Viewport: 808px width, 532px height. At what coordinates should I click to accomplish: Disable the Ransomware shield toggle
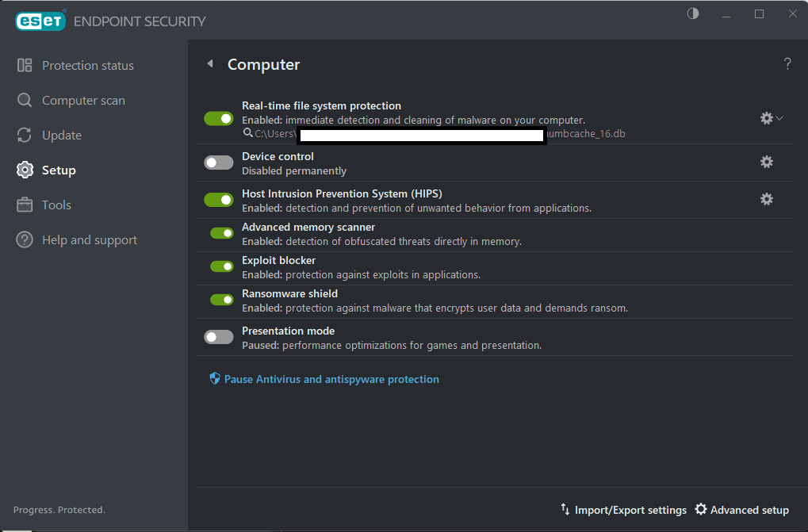pyautogui.click(x=222, y=300)
